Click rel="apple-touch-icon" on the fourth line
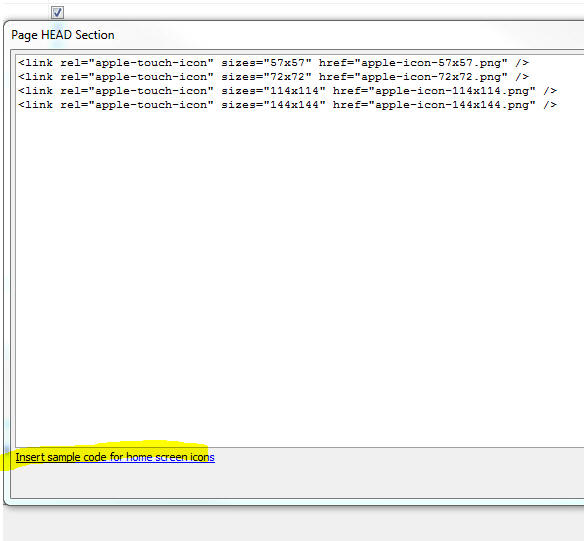This screenshot has width=584, height=541. coord(137,105)
